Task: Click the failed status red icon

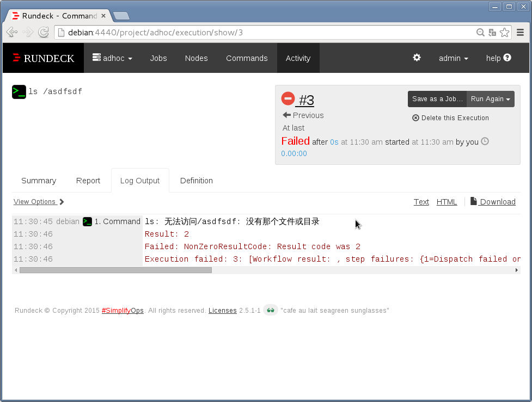Action: coord(288,98)
